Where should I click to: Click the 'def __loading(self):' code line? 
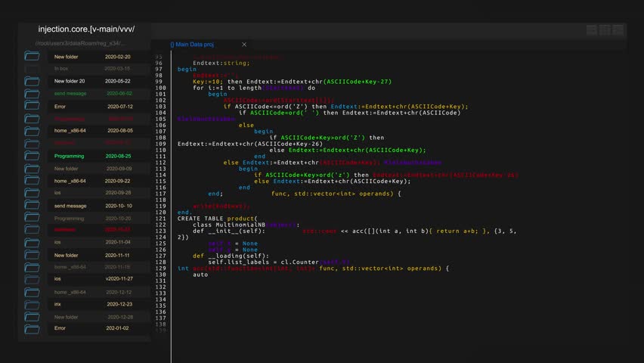coord(231,256)
